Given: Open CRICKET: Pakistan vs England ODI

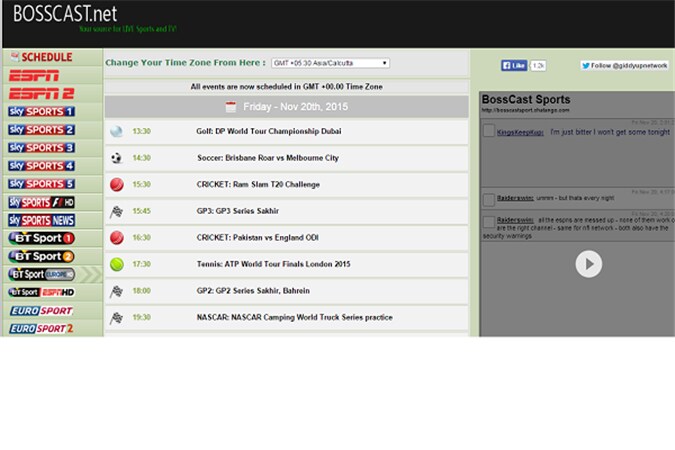Looking at the screenshot, I should pyautogui.click(x=257, y=237).
